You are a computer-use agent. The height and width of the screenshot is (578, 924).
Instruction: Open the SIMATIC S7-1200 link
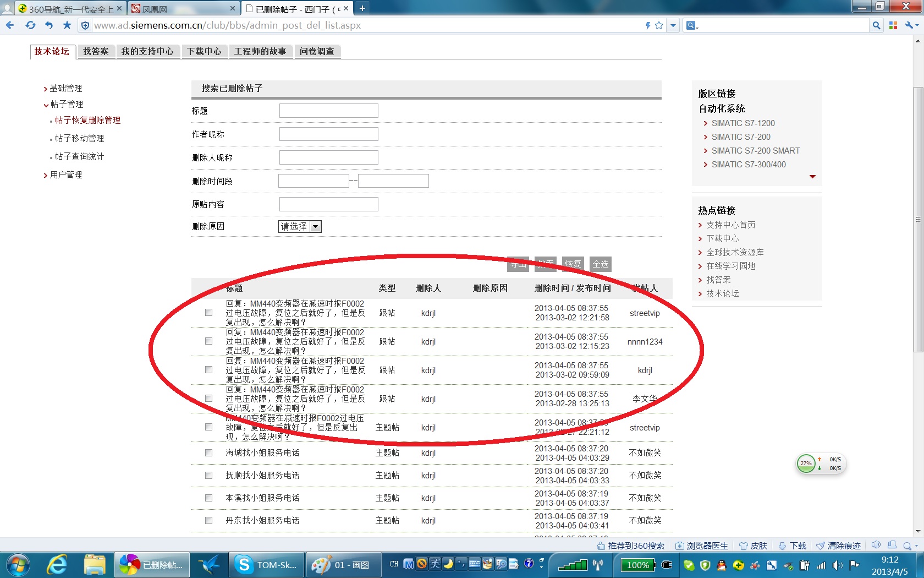click(x=743, y=123)
